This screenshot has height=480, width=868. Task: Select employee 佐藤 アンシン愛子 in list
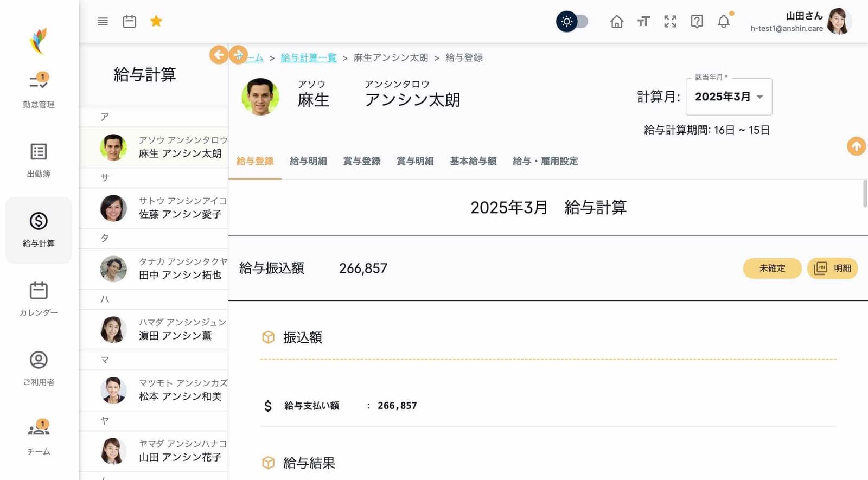(154, 208)
